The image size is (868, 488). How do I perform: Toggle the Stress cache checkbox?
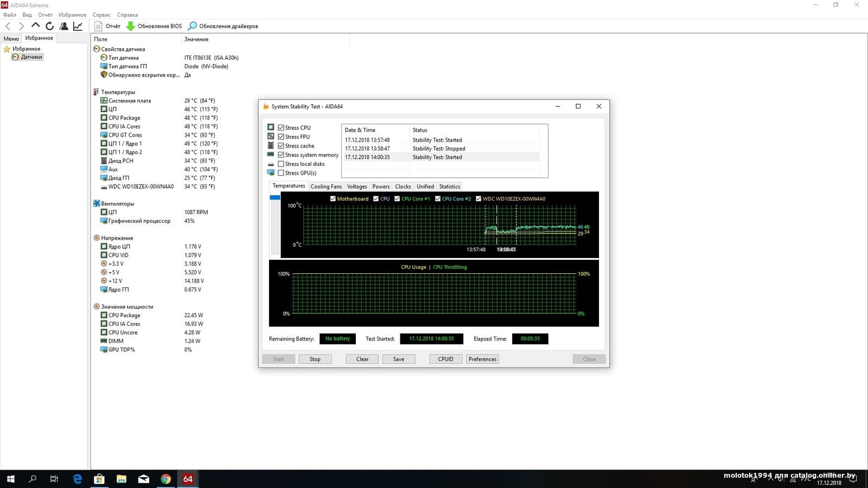coord(281,146)
